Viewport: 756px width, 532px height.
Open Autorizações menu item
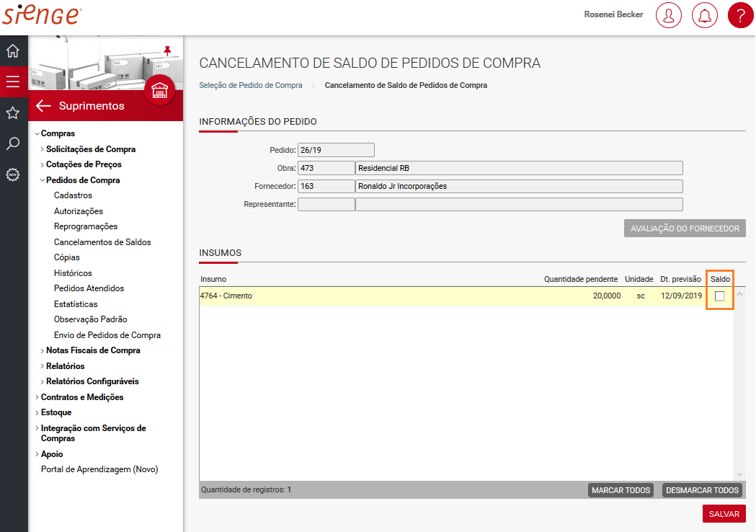pyautogui.click(x=78, y=211)
